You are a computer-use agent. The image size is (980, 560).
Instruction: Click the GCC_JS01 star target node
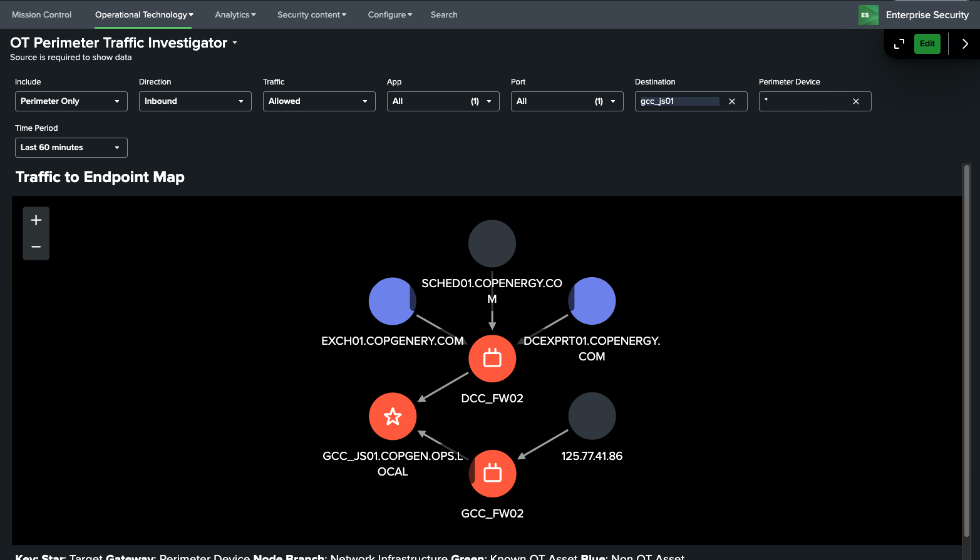click(393, 416)
